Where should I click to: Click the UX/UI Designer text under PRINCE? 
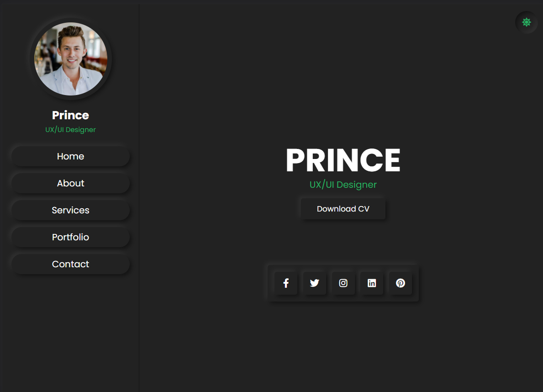(343, 185)
